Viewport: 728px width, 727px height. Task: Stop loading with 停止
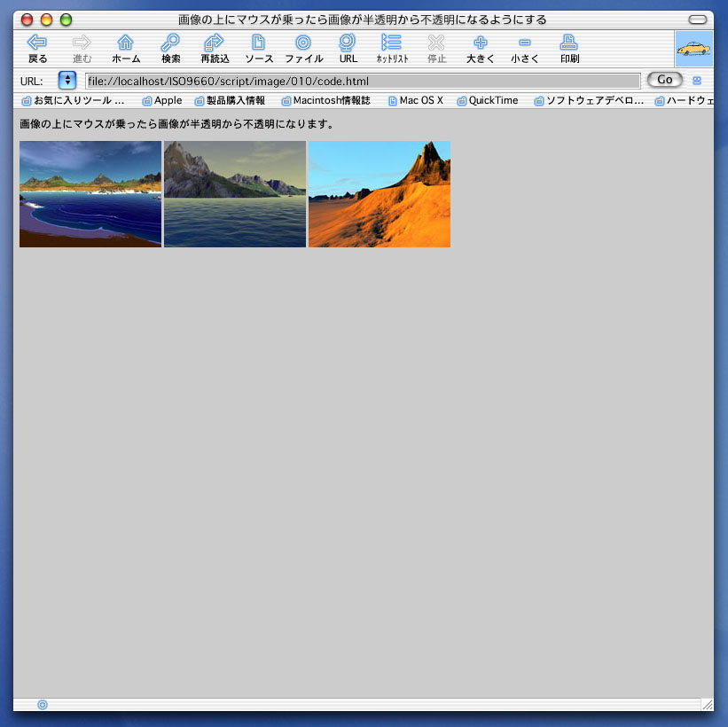(436, 48)
